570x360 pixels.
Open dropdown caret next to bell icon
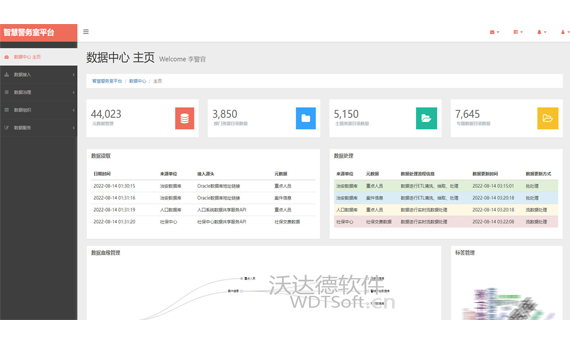pos(545,32)
